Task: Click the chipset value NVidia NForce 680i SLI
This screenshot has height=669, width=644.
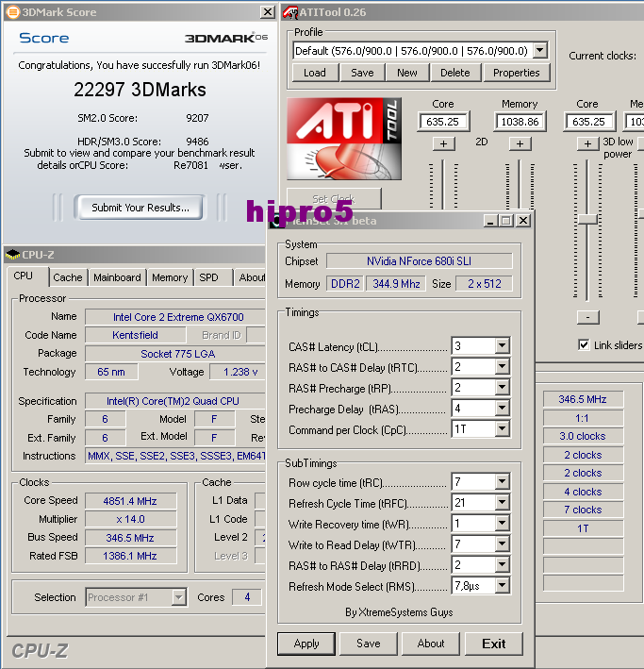Action: pos(420,261)
